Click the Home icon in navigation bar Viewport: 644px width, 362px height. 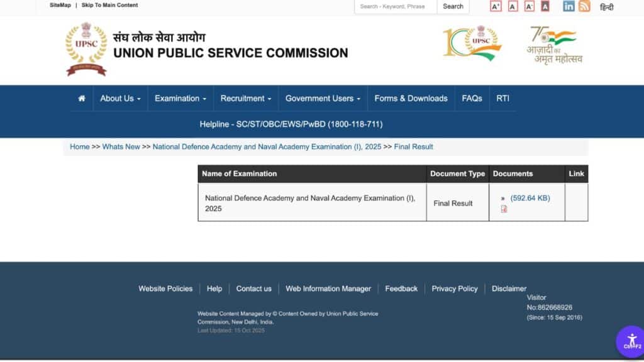pos(81,99)
